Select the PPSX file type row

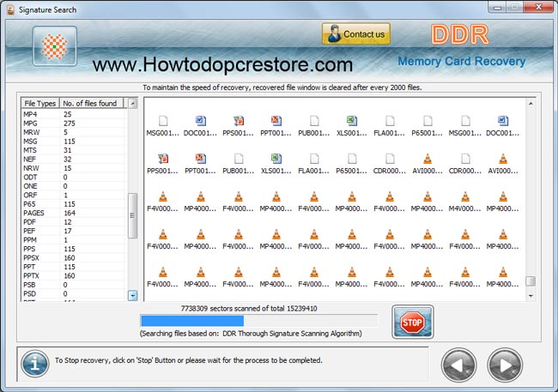click(x=73, y=258)
